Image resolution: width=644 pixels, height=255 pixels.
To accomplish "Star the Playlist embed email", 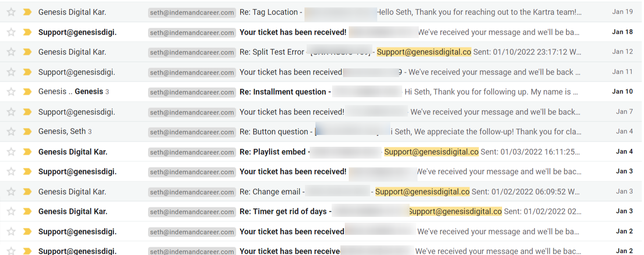I will coord(11,152).
